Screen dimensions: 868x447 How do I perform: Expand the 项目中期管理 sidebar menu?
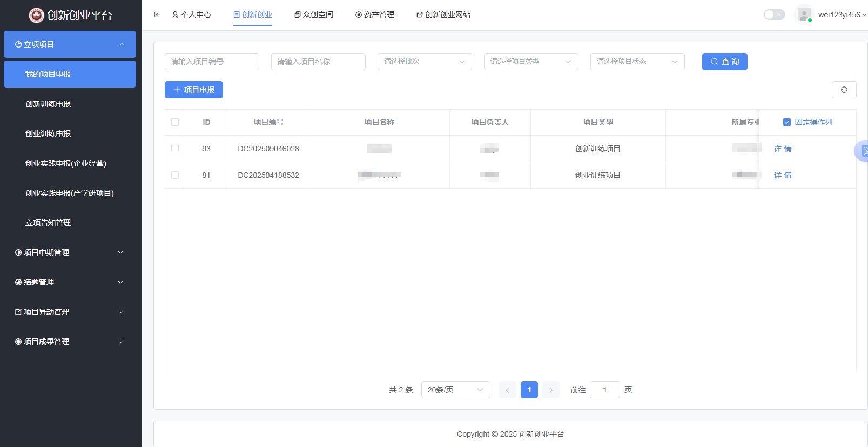[x=70, y=252]
